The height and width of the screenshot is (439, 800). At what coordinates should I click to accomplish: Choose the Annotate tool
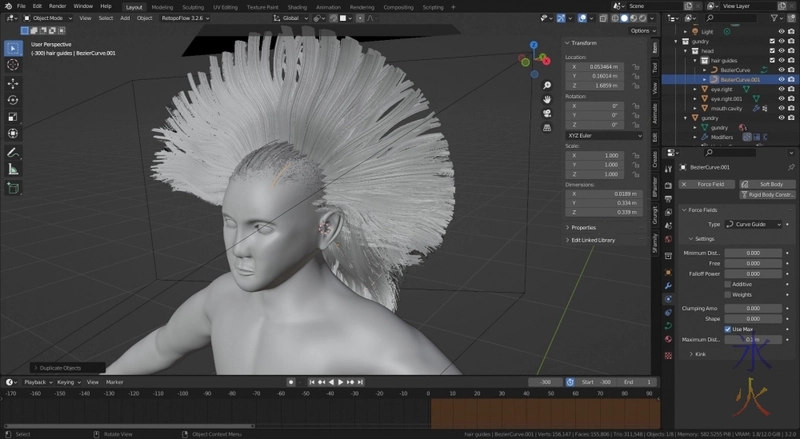(13, 152)
